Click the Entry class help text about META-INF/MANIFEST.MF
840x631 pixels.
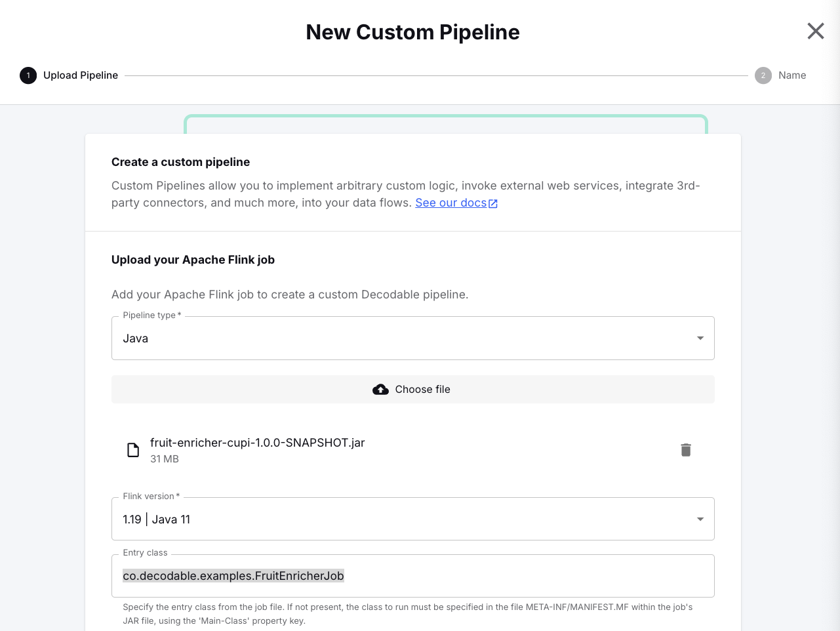click(x=408, y=614)
